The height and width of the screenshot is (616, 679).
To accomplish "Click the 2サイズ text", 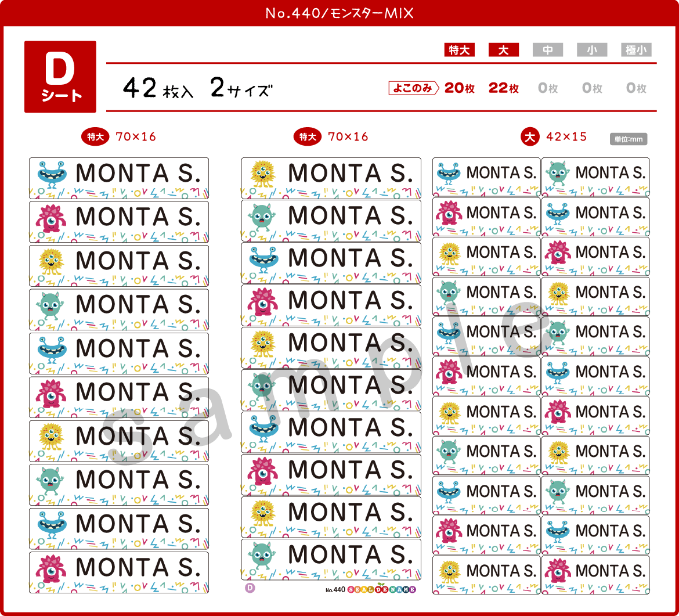I will pyautogui.click(x=241, y=88).
